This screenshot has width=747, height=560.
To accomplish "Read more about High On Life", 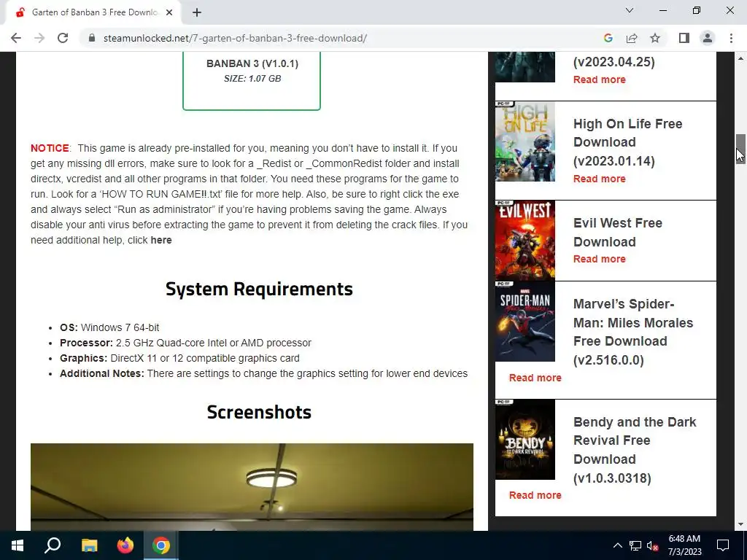I will (x=600, y=179).
